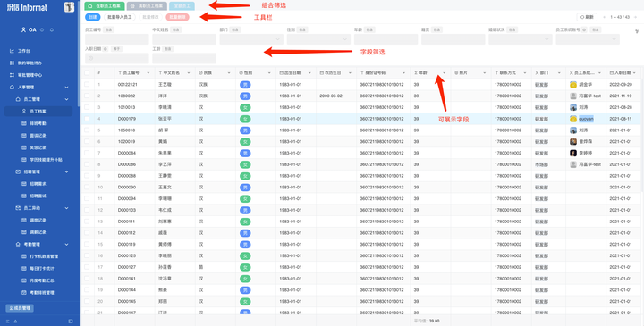Open the 员工系统账号 filter dropdown
This screenshot has width=644, height=326.
[588, 39]
